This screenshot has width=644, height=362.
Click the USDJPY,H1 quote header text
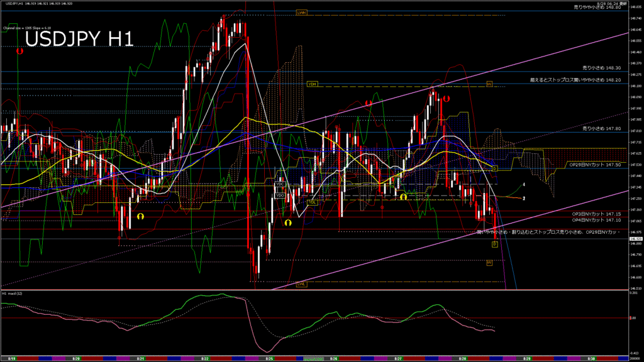point(38,3)
